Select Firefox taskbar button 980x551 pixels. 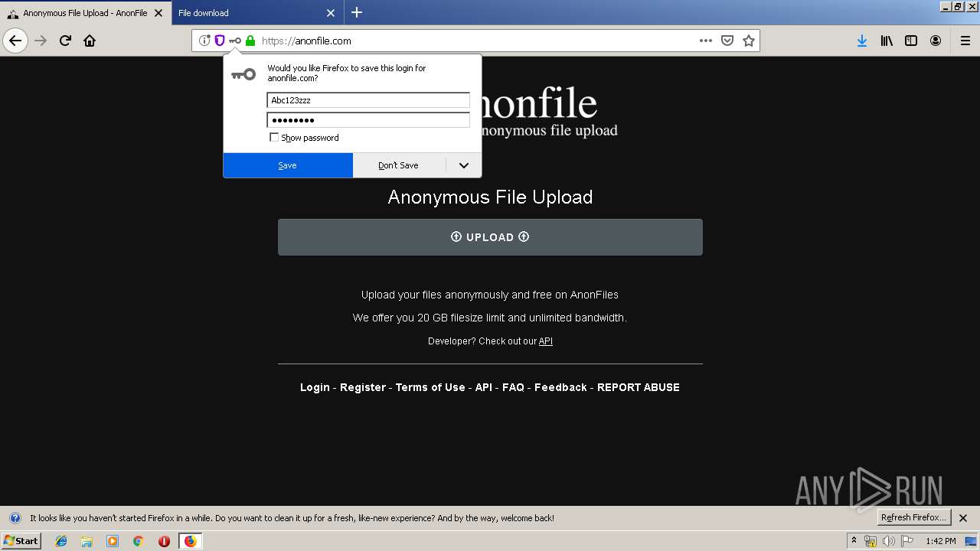pos(190,541)
